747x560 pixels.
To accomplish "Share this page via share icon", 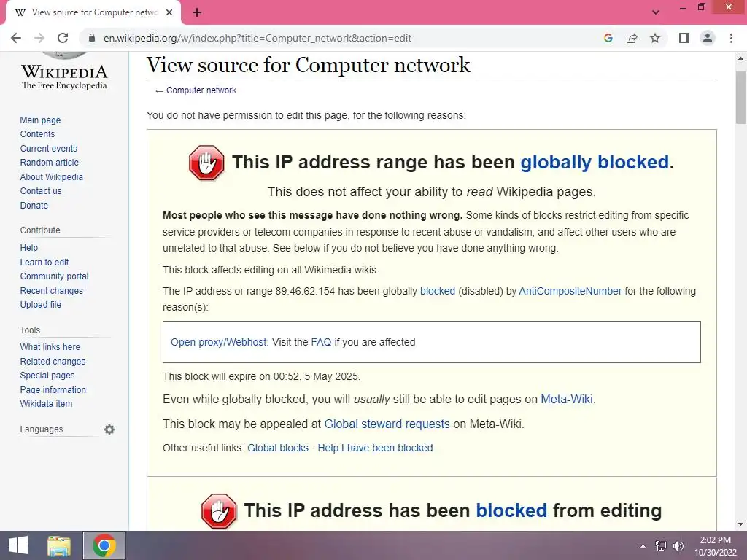I will 632,38.
